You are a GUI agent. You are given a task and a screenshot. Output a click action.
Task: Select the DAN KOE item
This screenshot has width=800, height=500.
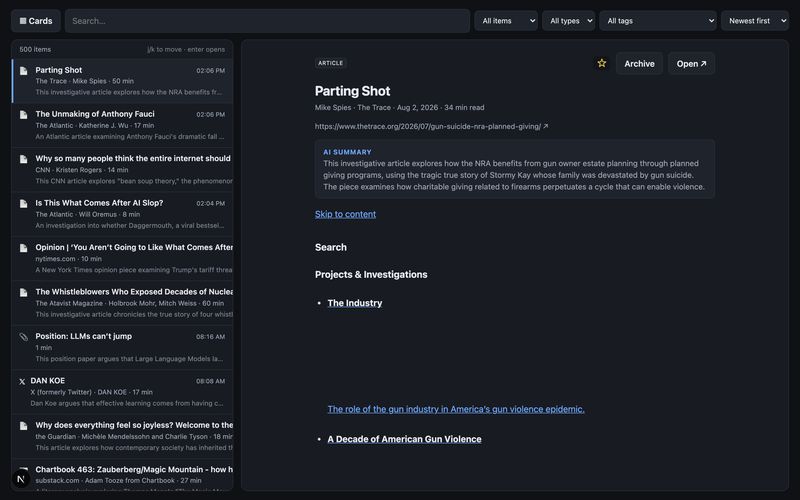point(122,392)
